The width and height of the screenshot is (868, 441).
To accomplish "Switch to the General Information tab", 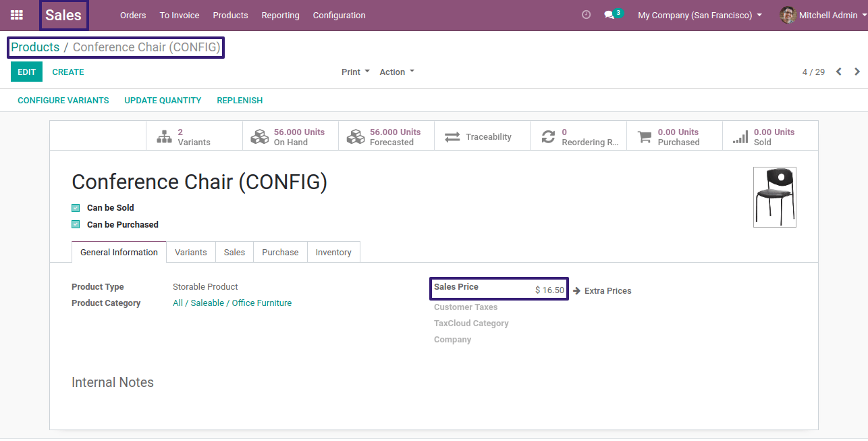I will [119, 252].
